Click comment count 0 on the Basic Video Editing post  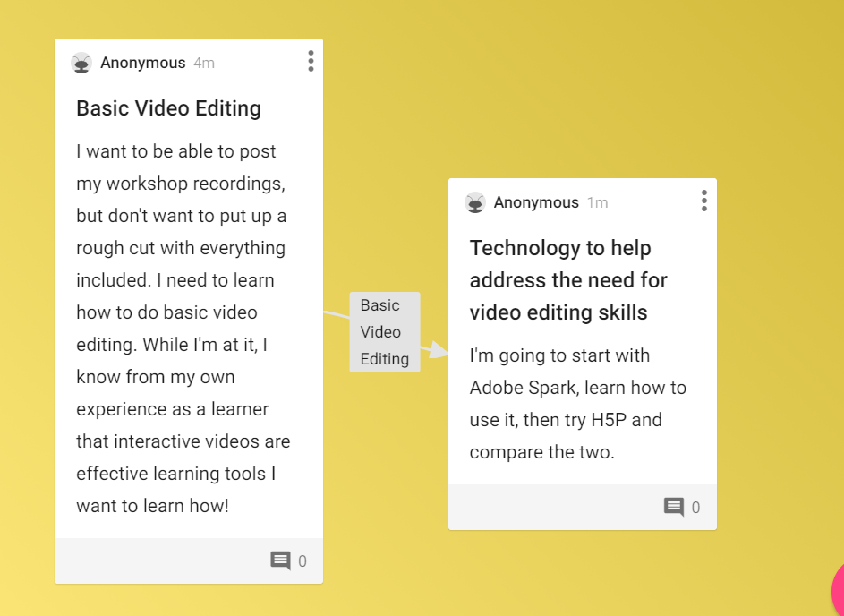pyautogui.click(x=303, y=561)
